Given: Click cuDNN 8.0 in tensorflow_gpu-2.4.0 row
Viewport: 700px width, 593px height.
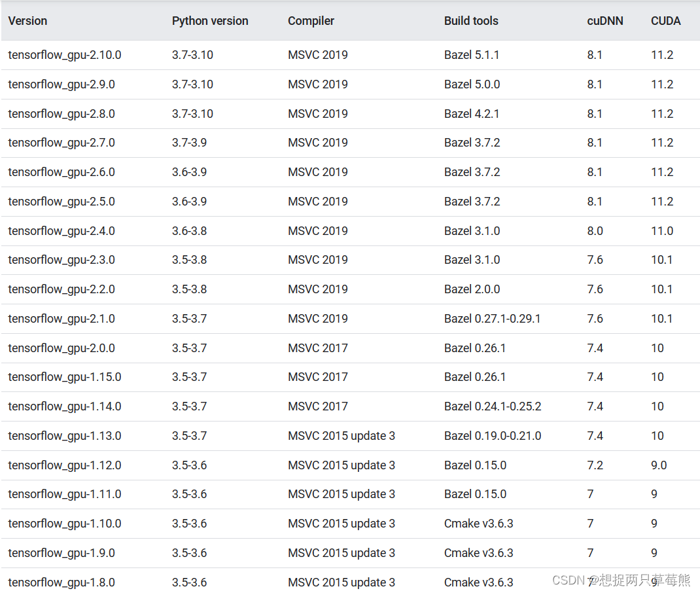Looking at the screenshot, I should point(595,231).
